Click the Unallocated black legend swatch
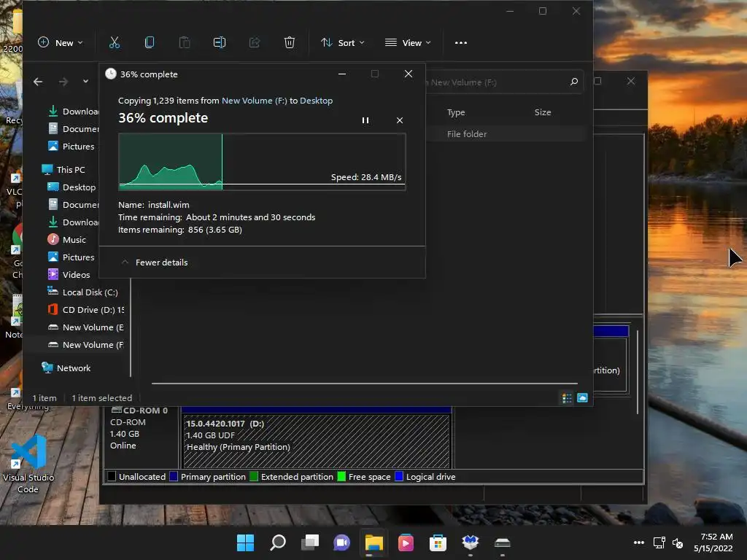This screenshot has width=747, height=560. 112,476
